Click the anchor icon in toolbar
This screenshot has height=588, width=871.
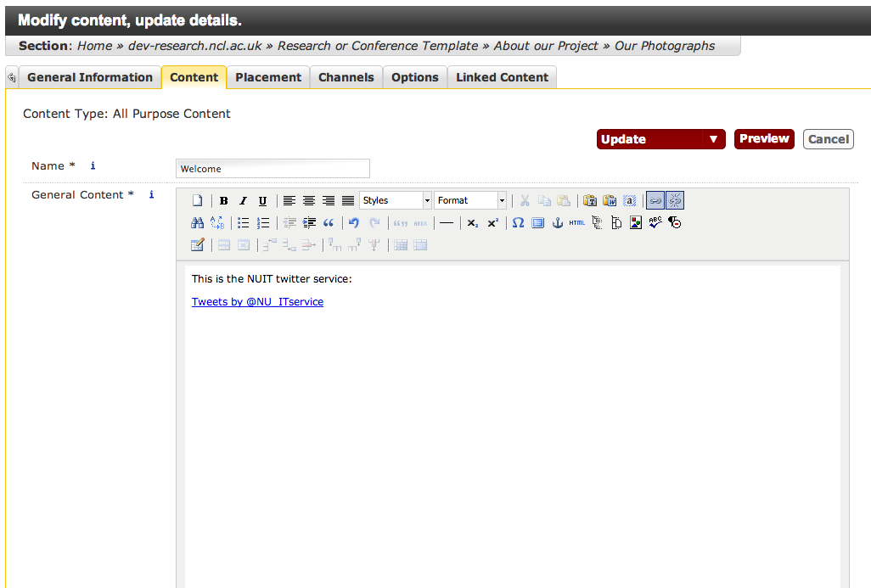[x=558, y=223]
